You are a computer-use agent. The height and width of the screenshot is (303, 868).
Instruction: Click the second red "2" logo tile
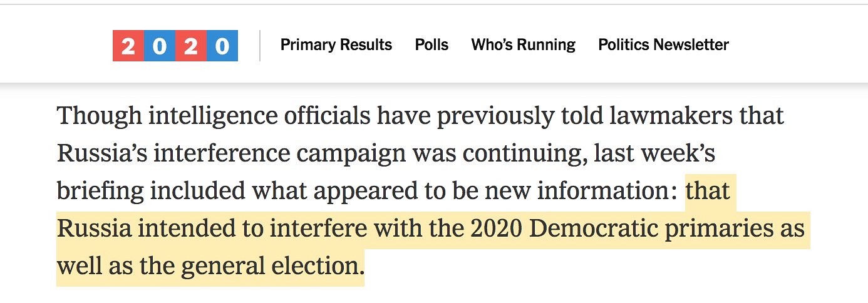[x=191, y=46]
